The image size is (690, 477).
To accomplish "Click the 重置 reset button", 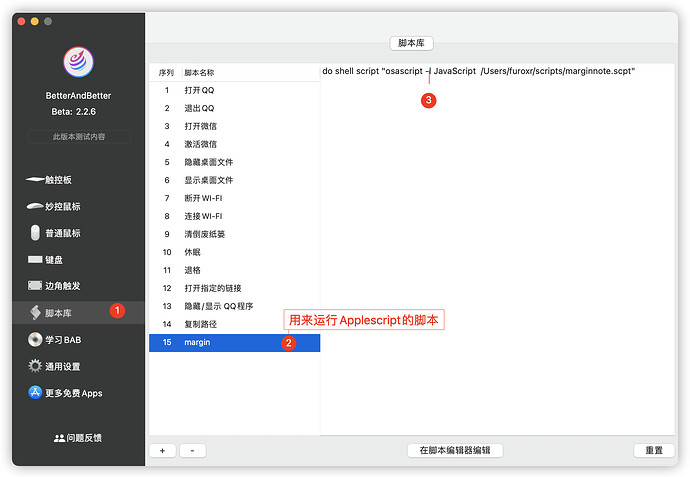I will click(x=654, y=451).
